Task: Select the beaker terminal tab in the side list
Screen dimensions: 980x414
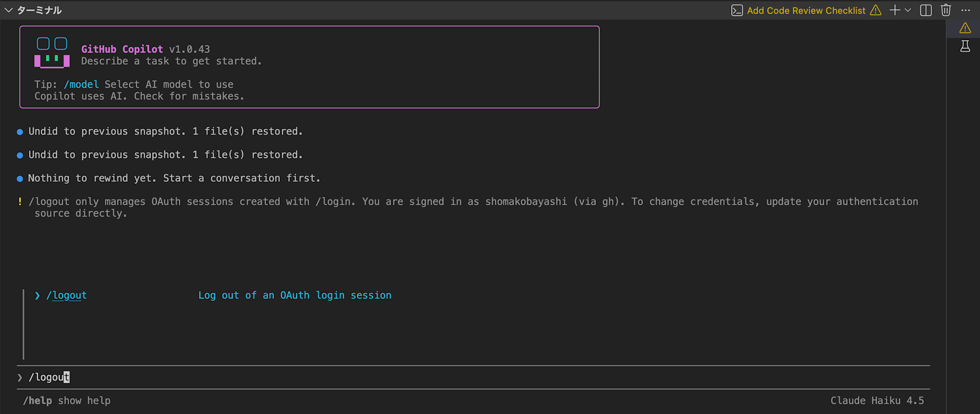Action: click(x=965, y=47)
